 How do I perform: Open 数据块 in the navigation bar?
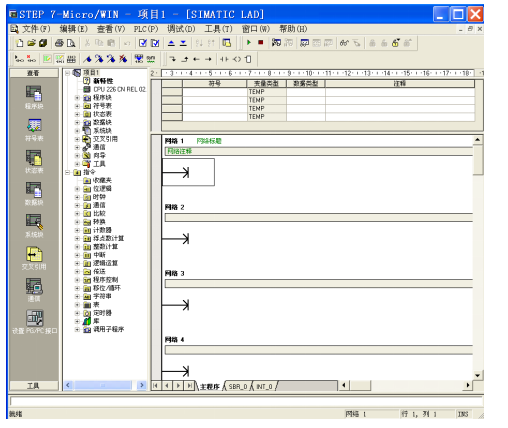click(34, 193)
